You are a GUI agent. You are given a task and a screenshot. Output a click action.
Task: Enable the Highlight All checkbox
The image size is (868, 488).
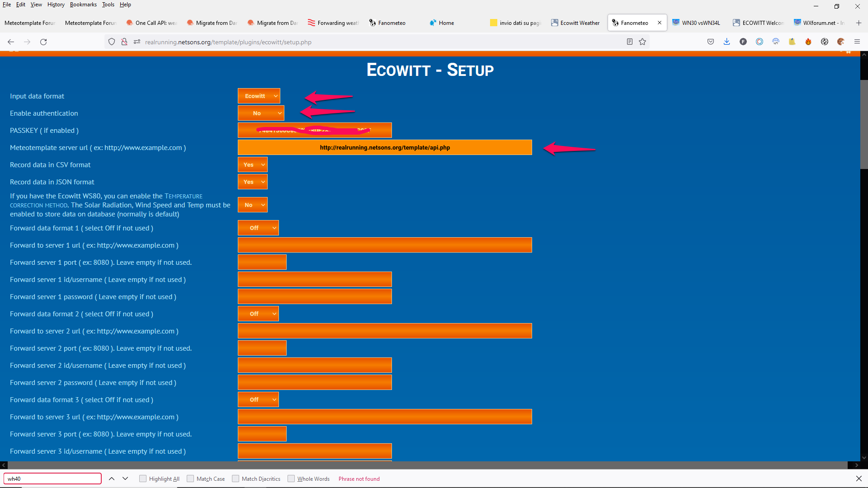[x=143, y=479]
